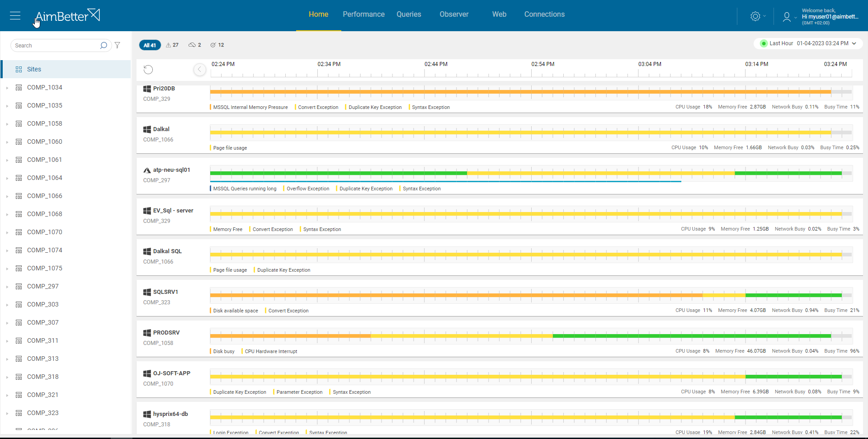Open the Web tab

click(499, 14)
